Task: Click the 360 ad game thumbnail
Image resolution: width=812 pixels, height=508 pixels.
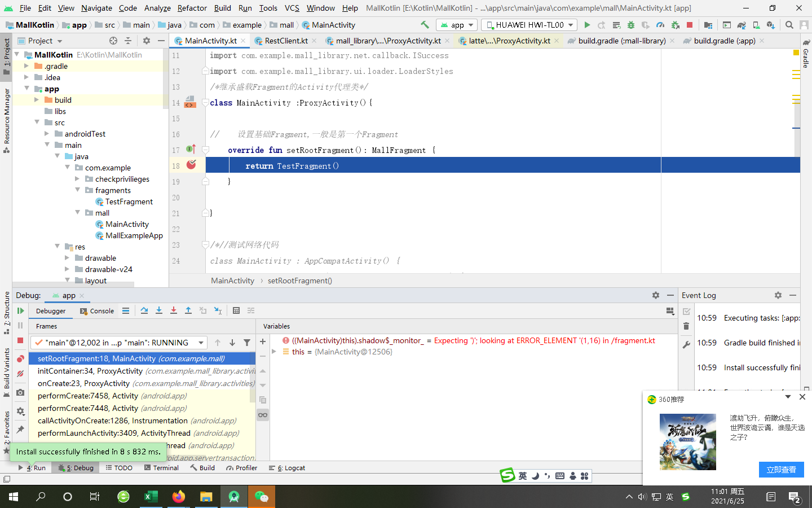Action: click(x=688, y=442)
